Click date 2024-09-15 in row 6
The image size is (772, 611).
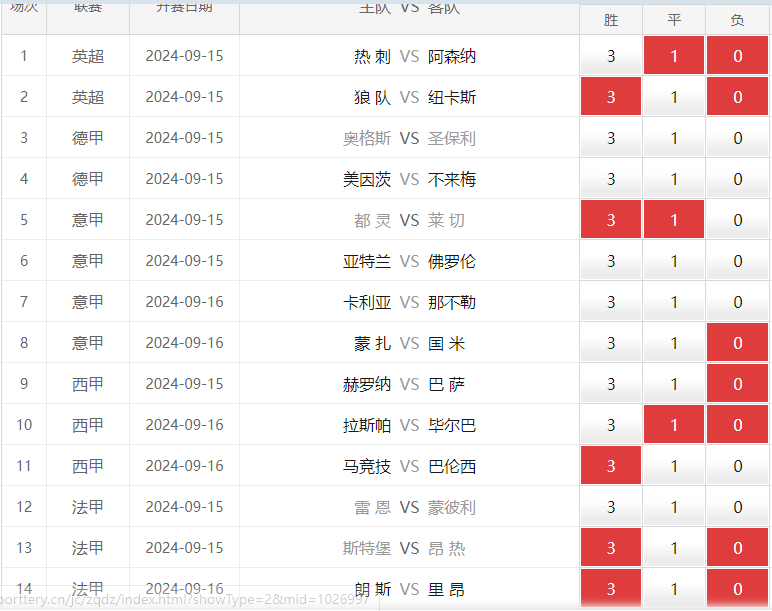(184, 261)
